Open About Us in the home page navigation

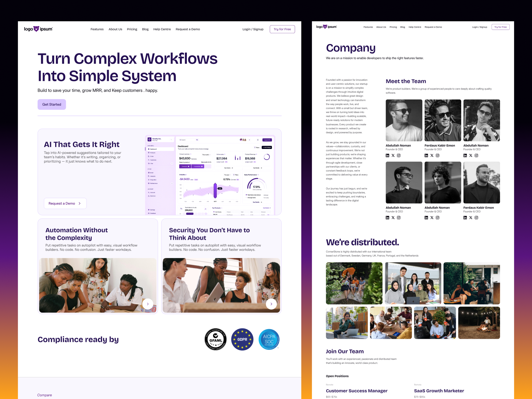click(x=115, y=29)
